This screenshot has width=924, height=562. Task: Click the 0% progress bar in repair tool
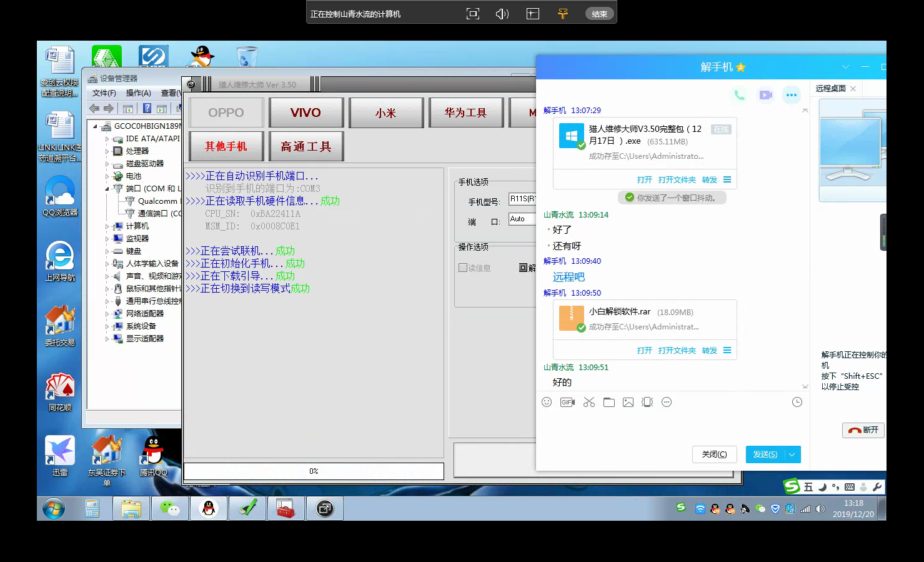314,471
